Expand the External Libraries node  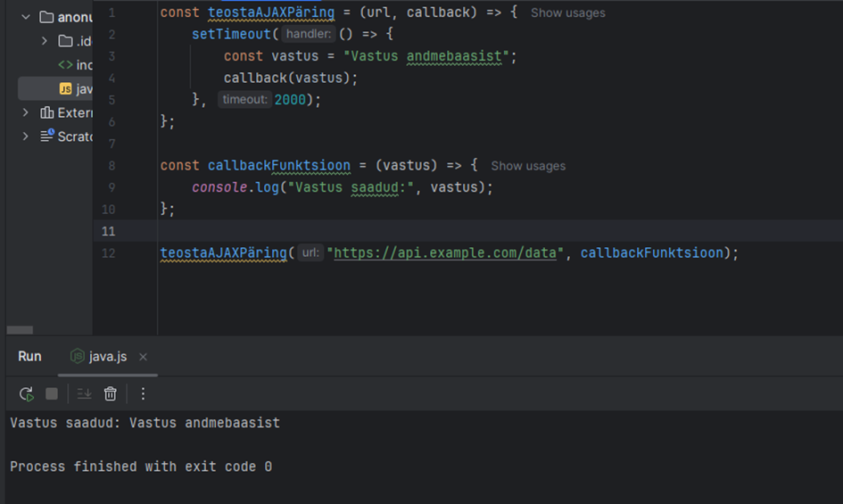(x=25, y=112)
